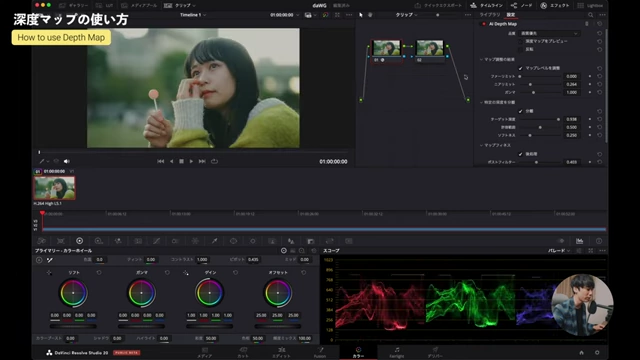Viewport: 640px width, 360px height.
Task: Open the RGB Mixer palette
Action: [x=118, y=241]
